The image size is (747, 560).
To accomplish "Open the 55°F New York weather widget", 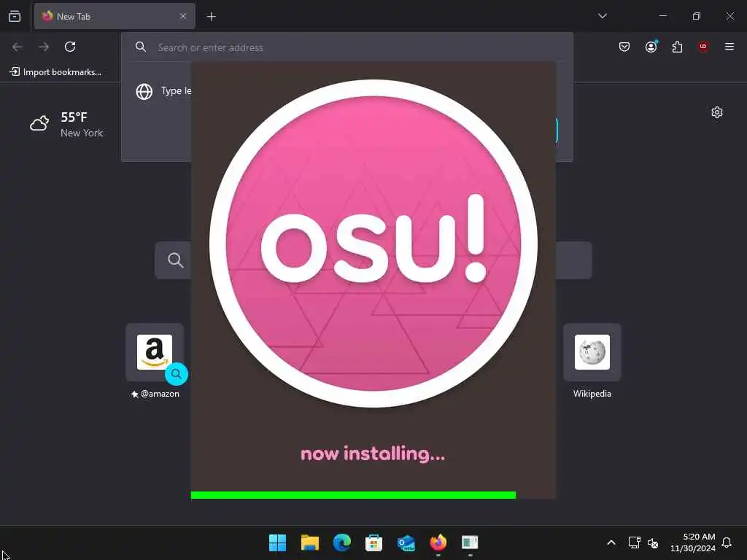I will pyautogui.click(x=66, y=124).
